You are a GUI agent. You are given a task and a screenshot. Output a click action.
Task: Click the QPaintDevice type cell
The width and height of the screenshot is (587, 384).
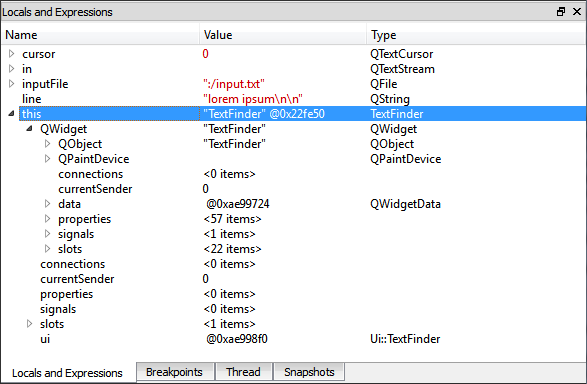pos(406,159)
